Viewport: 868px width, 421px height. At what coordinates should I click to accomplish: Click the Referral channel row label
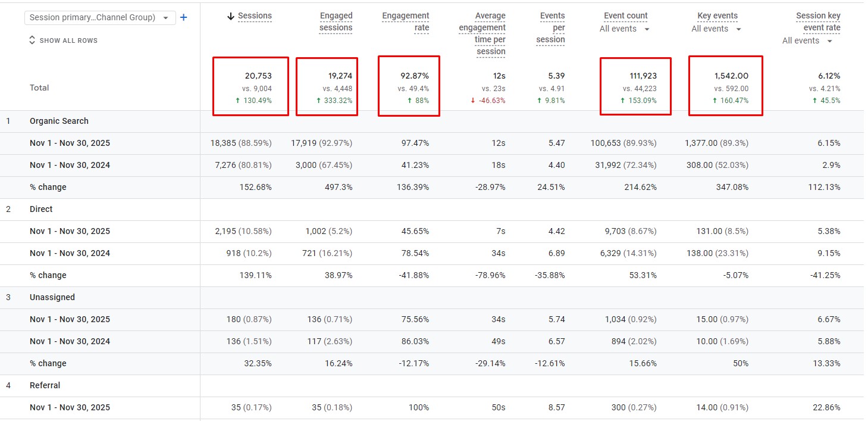[x=45, y=385]
